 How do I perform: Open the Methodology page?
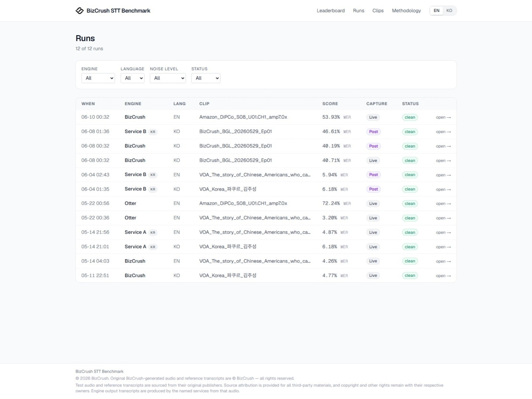point(406,11)
